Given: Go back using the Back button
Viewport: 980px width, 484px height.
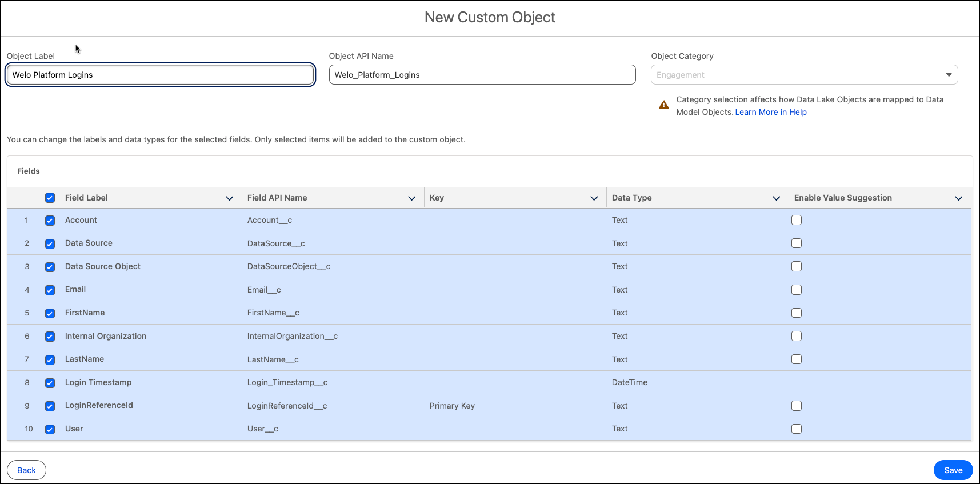Looking at the screenshot, I should pos(26,470).
